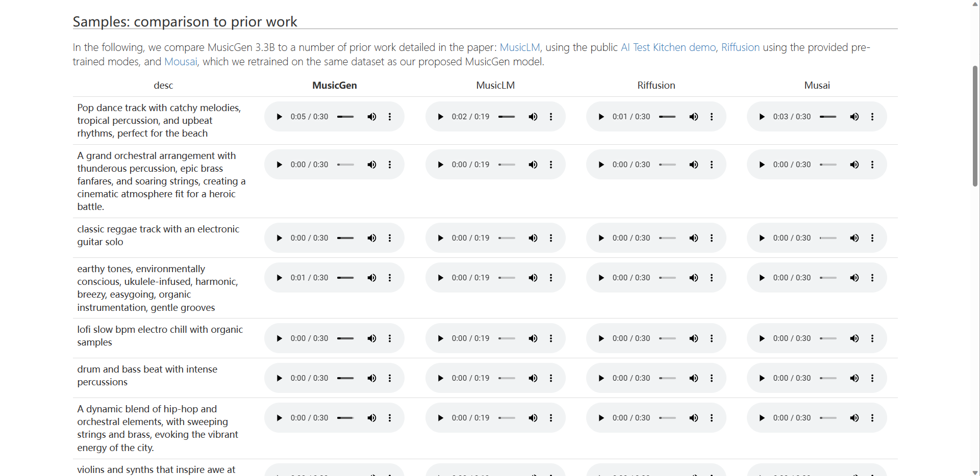Image resolution: width=980 pixels, height=476 pixels.
Task: Click the Riffusion column header
Action: click(x=656, y=85)
